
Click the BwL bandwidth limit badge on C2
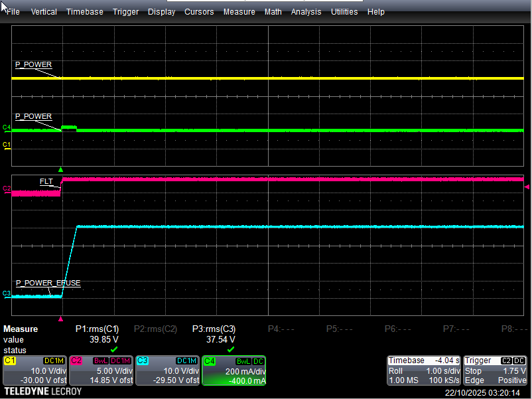(x=100, y=361)
